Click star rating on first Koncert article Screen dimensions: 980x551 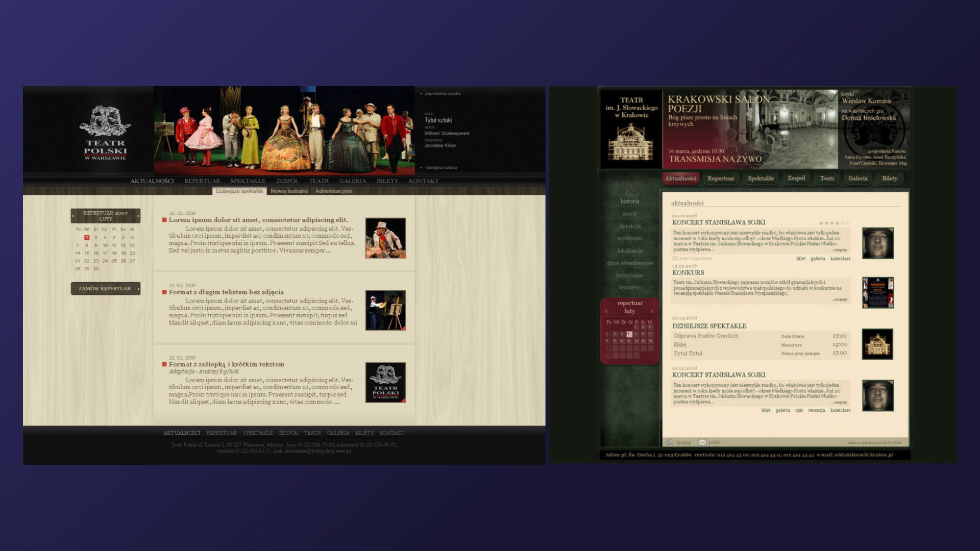(x=835, y=223)
